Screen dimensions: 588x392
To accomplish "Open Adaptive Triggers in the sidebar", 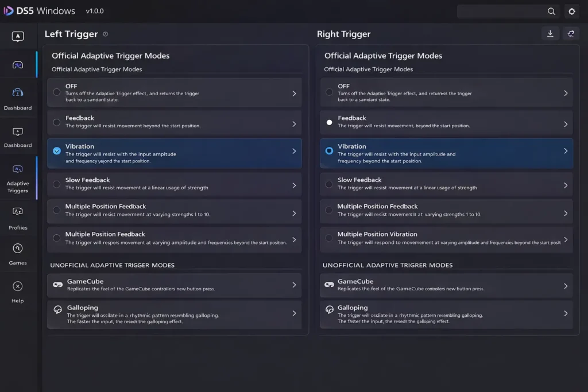I will tap(18, 177).
